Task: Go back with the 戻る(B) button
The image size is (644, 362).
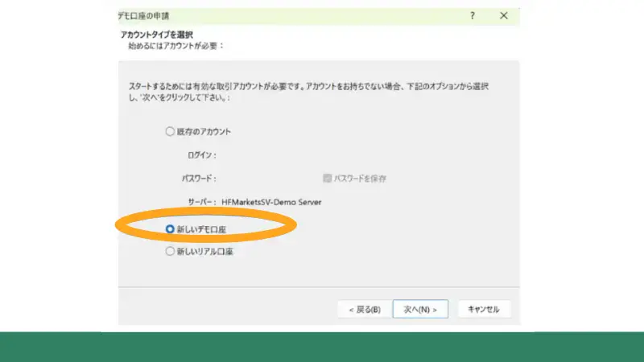Action: [x=365, y=309]
